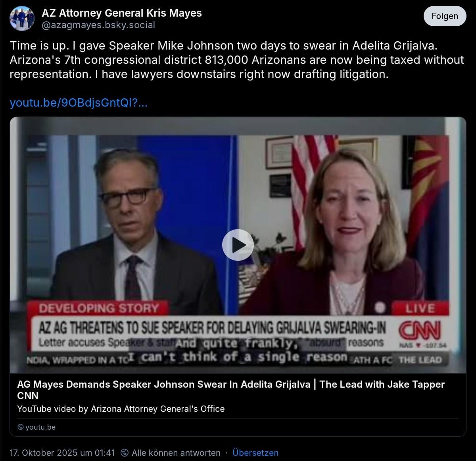Click the post text about Adelita Grijalva
This screenshot has height=461, width=476.
pyautogui.click(x=237, y=60)
